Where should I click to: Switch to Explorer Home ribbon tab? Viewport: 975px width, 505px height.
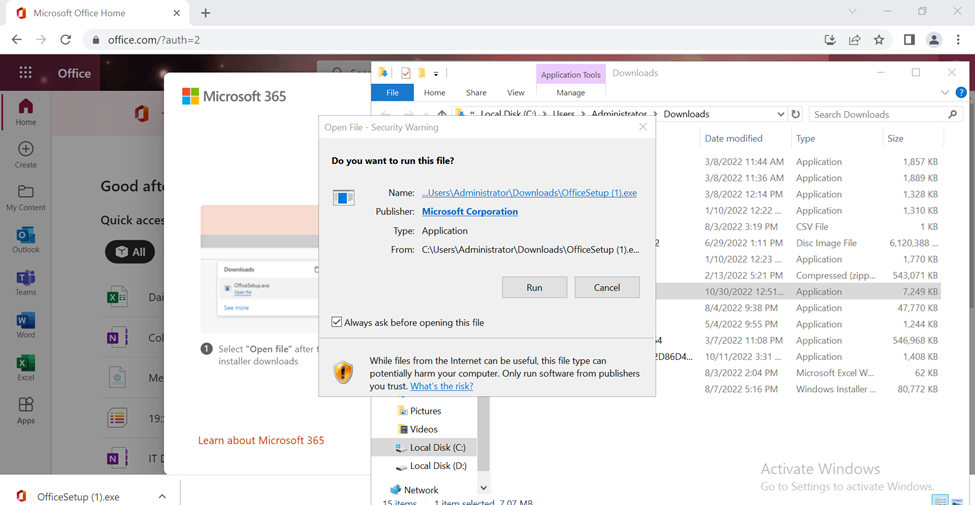click(435, 93)
